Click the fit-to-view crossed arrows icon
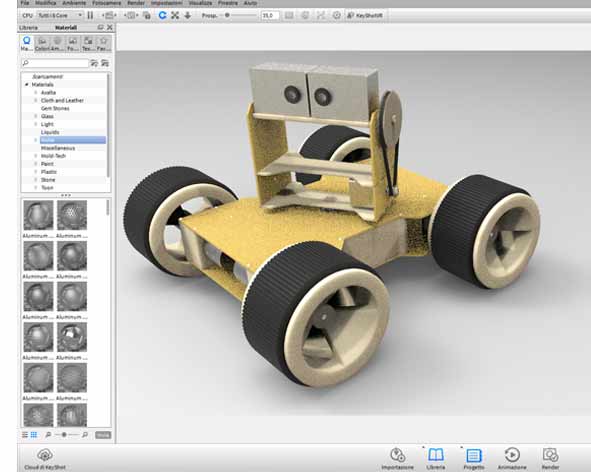Viewport: 591px width, 472px height. coord(175,15)
